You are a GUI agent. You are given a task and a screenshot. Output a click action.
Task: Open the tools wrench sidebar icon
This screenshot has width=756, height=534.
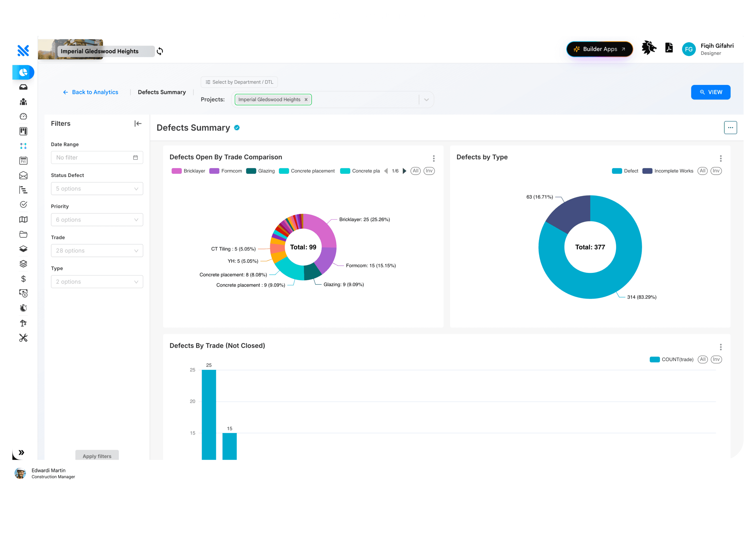coord(23,338)
